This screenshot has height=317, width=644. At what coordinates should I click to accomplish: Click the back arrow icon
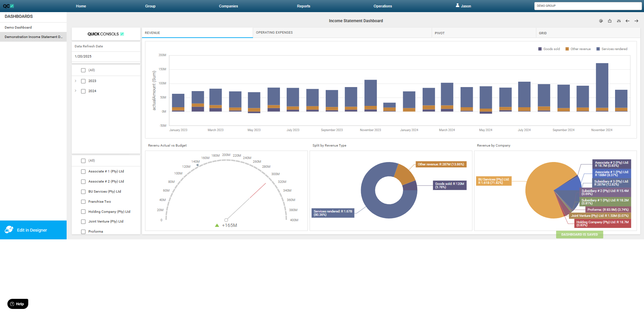coord(628,21)
